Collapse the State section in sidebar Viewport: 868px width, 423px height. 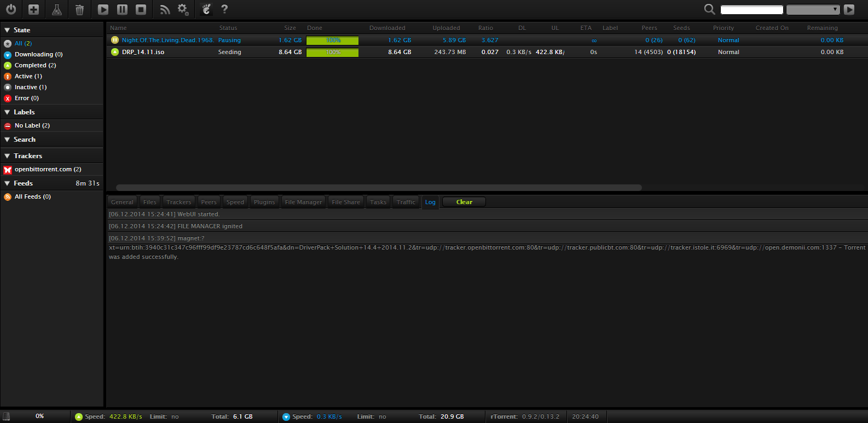pyautogui.click(x=7, y=30)
